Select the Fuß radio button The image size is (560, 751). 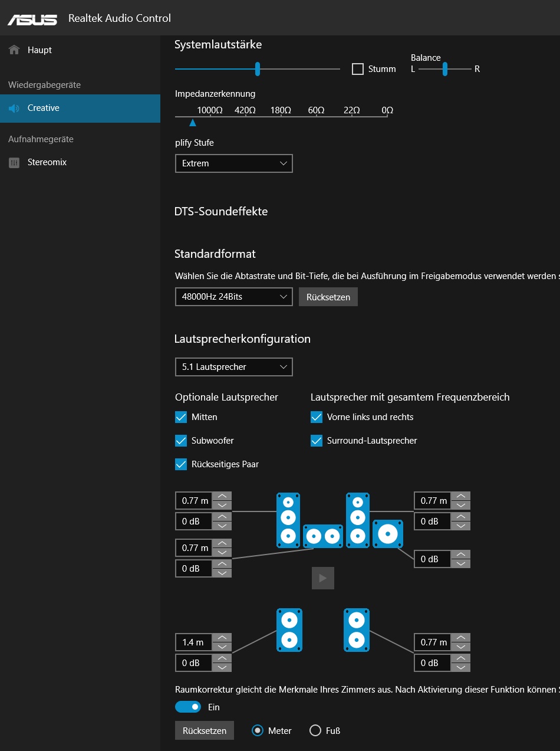click(315, 730)
